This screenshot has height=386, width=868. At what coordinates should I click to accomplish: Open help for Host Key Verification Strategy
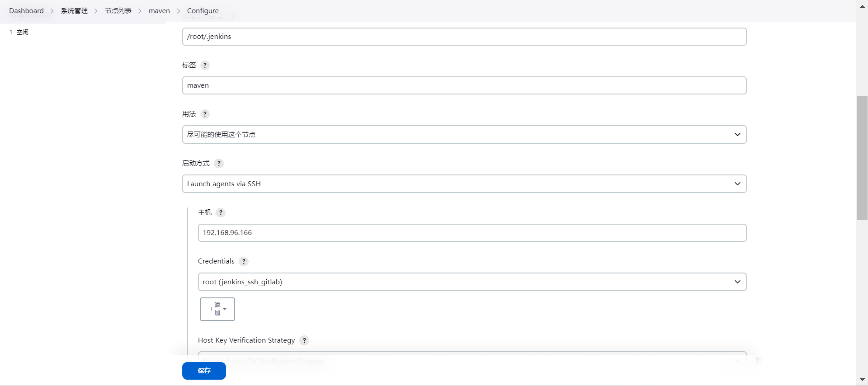[304, 340]
